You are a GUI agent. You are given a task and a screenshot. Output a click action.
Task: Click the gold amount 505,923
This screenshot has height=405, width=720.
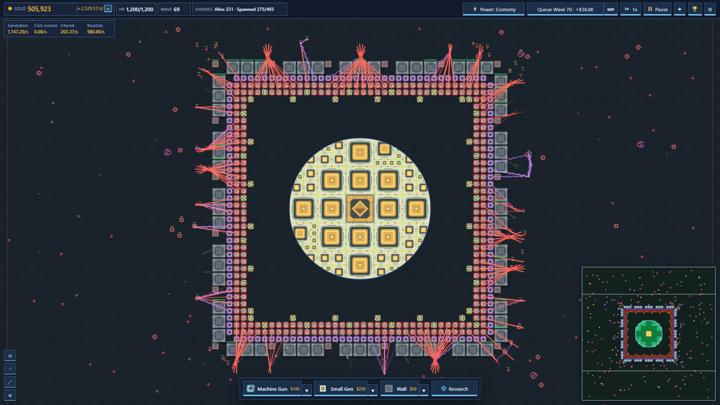pyautogui.click(x=39, y=9)
